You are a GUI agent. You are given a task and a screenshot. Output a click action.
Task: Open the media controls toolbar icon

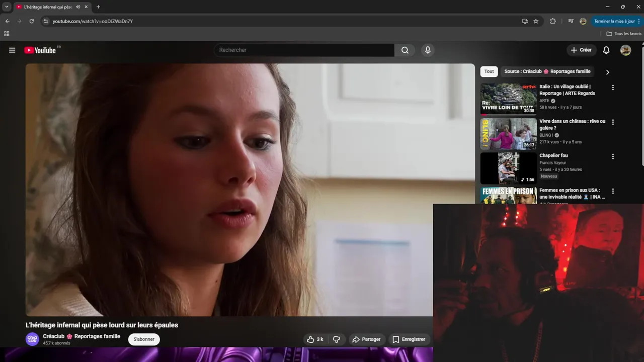tap(571, 21)
